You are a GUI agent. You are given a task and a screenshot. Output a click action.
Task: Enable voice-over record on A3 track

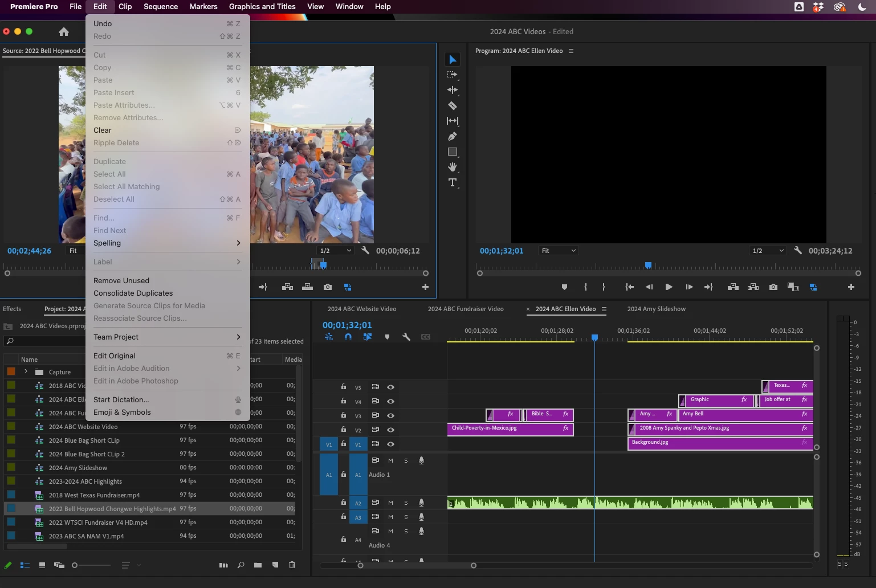tap(421, 517)
